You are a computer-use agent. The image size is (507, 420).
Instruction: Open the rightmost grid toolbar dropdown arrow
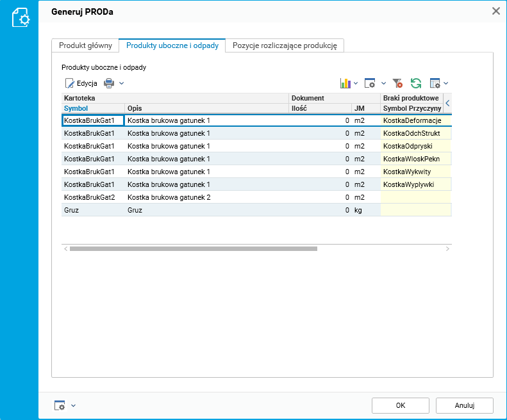click(446, 83)
